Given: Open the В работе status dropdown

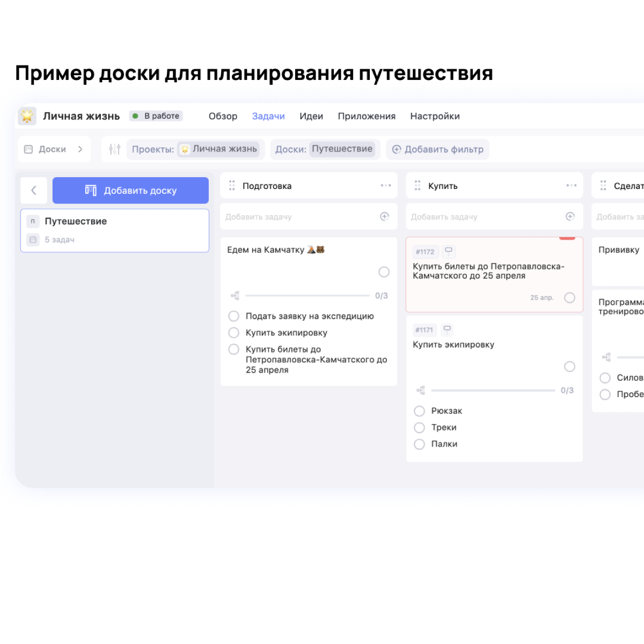Looking at the screenshot, I should 156,116.
